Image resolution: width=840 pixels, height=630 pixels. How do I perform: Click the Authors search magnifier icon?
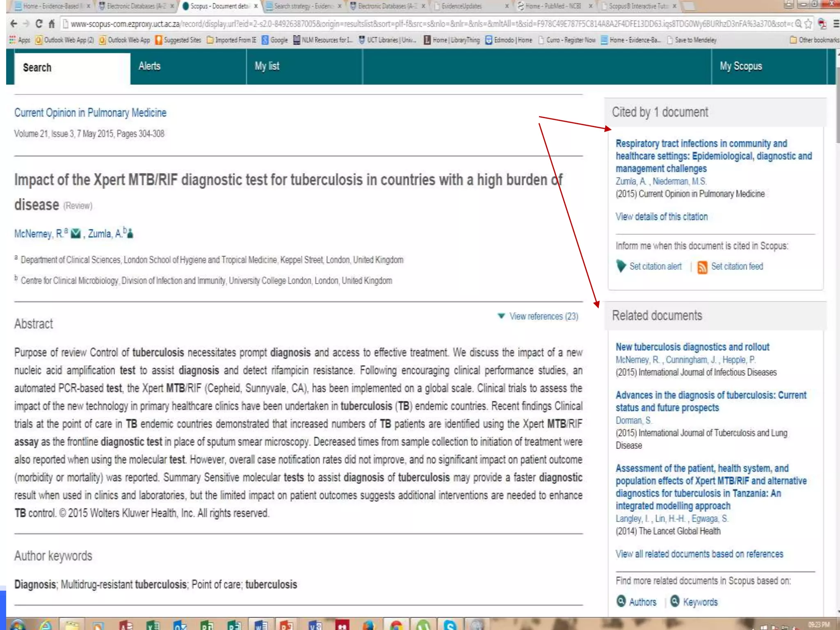(621, 601)
